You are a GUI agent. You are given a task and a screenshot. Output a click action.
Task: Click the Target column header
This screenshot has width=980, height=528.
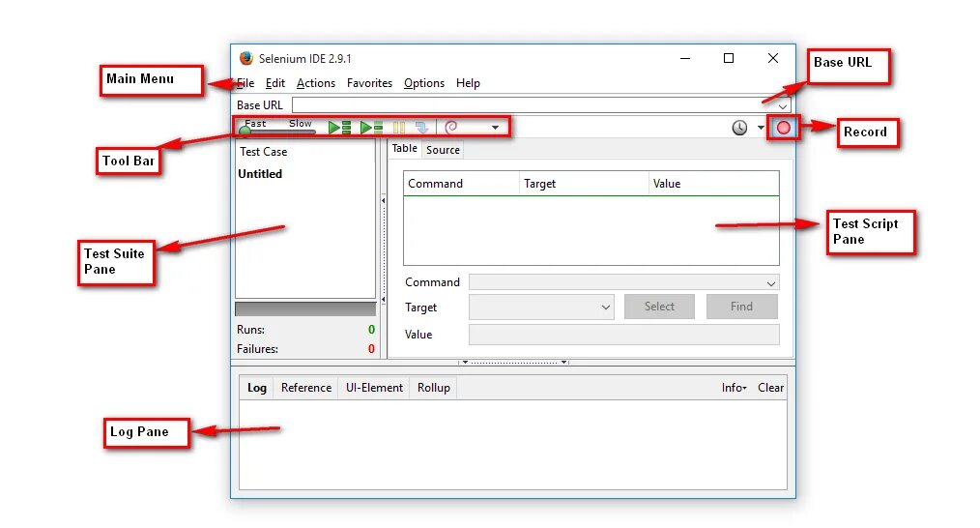(x=584, y=184)
